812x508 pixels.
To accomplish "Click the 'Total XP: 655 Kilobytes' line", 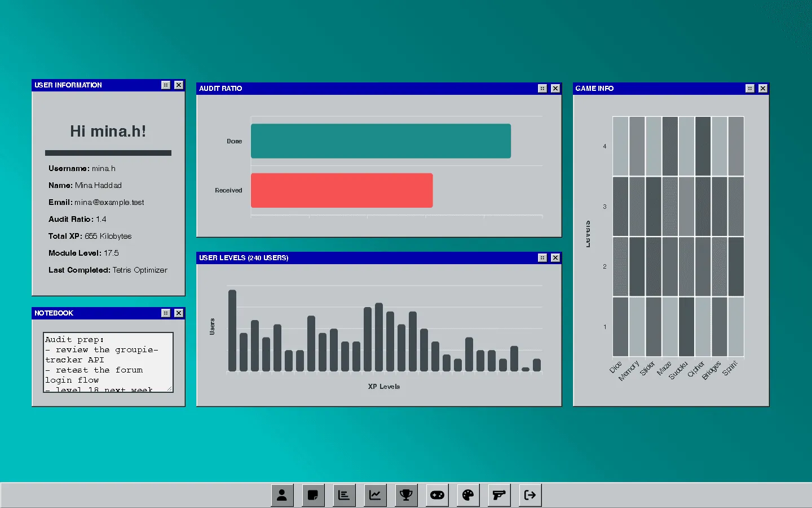I will pyautogui.click(x=90, y=236).
